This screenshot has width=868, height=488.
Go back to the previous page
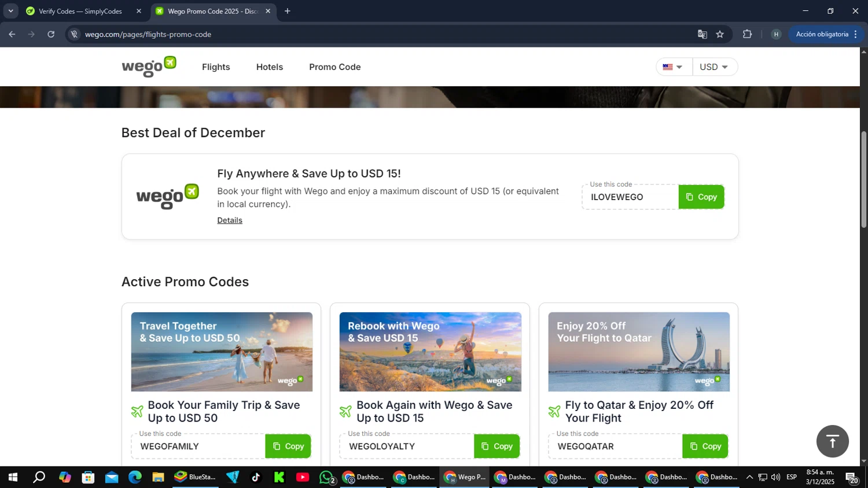coord(12,34)
